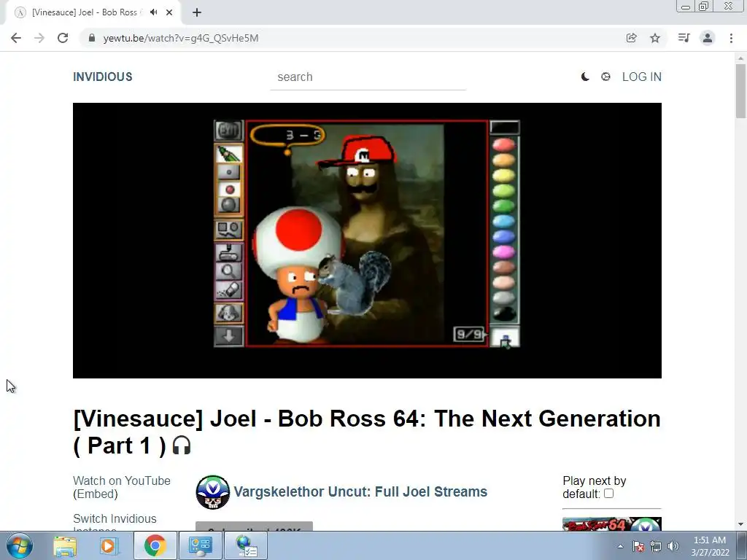Go back to the previous page
This screenshot has width=747, height=560.
click(x=16, y=38)
